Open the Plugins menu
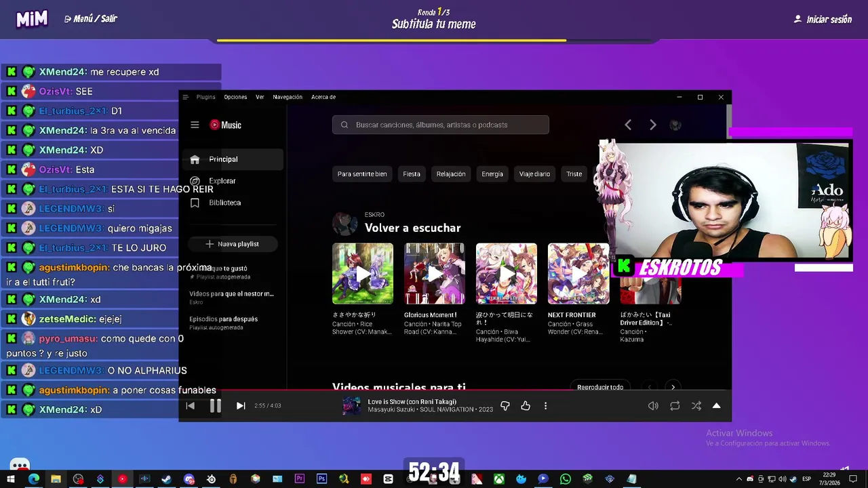 pyautogui.click(x=205, y=97)
